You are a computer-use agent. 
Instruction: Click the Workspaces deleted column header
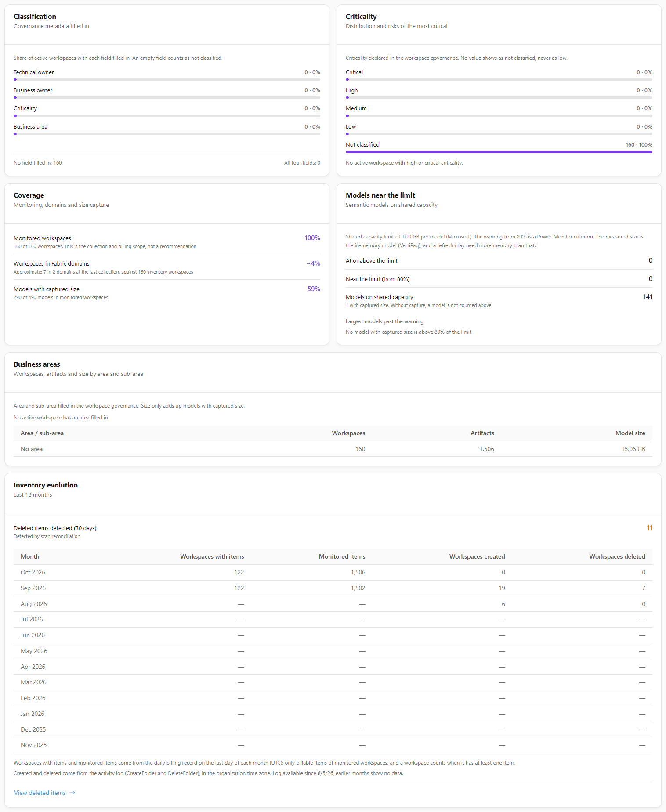[617, 556]
